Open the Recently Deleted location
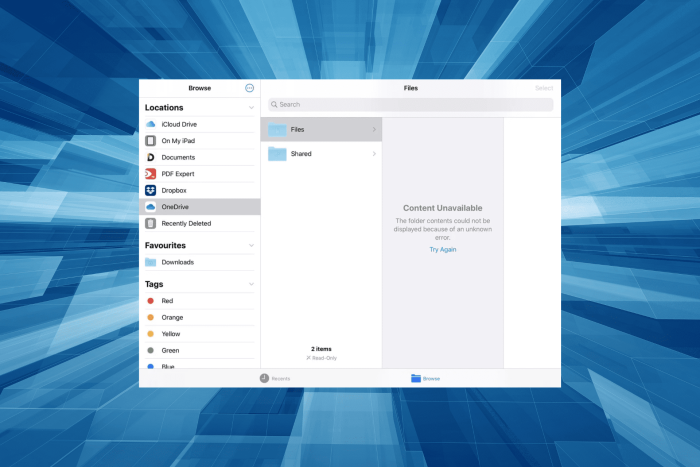Screen dimensions: 700x467 [x=200, y=223]
